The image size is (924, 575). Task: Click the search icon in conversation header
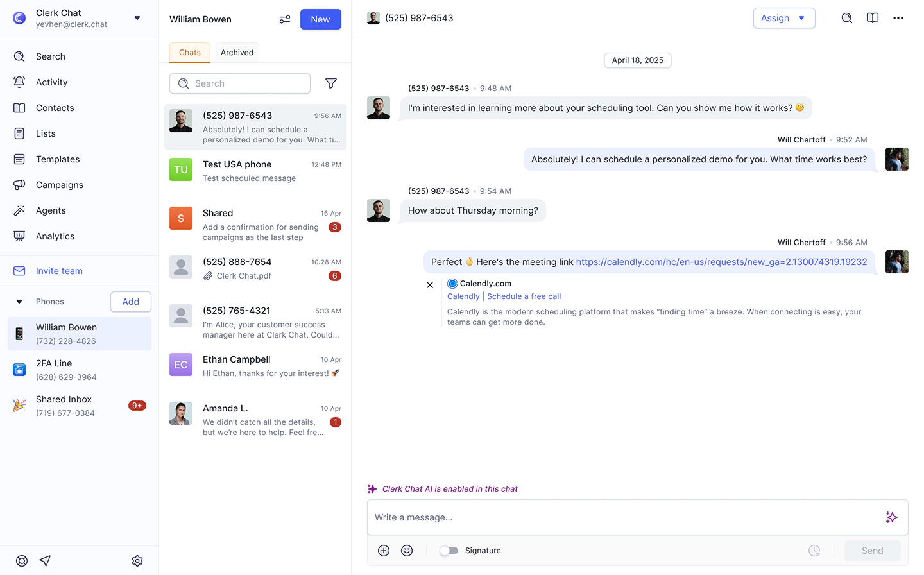[847, 18]
